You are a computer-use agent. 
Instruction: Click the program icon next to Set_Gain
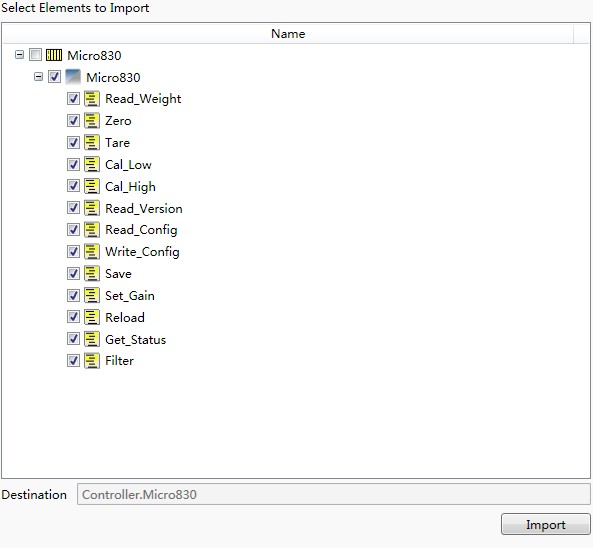coord(92,295)
